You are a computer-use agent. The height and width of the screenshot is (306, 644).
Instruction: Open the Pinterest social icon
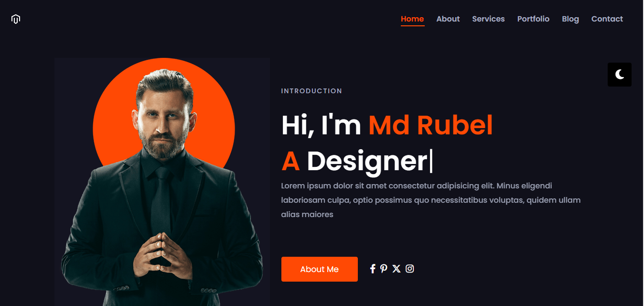(x=384, y=269)
